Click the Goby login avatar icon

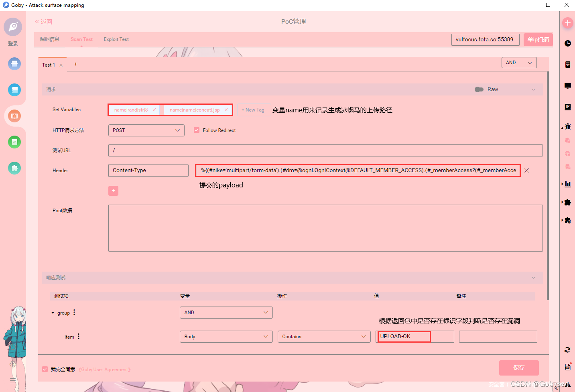tap(13, 27)
